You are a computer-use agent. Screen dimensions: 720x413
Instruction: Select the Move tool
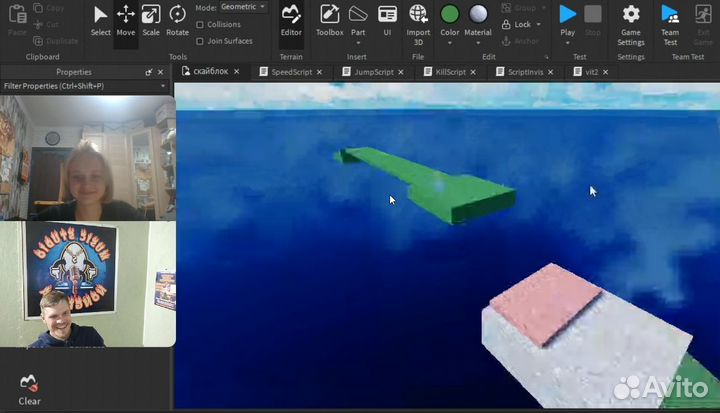pos(125,19)
